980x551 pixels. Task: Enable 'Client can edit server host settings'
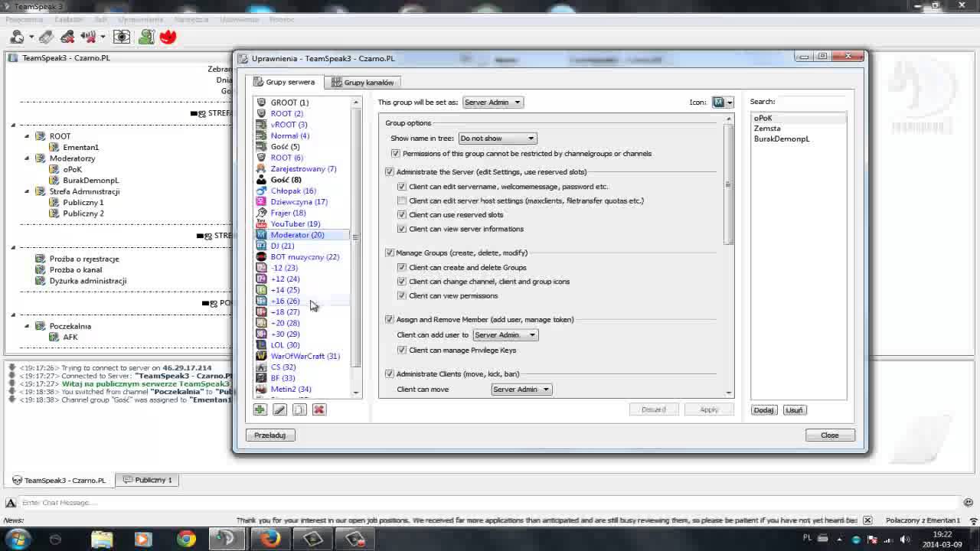click(x=402, y=201)
